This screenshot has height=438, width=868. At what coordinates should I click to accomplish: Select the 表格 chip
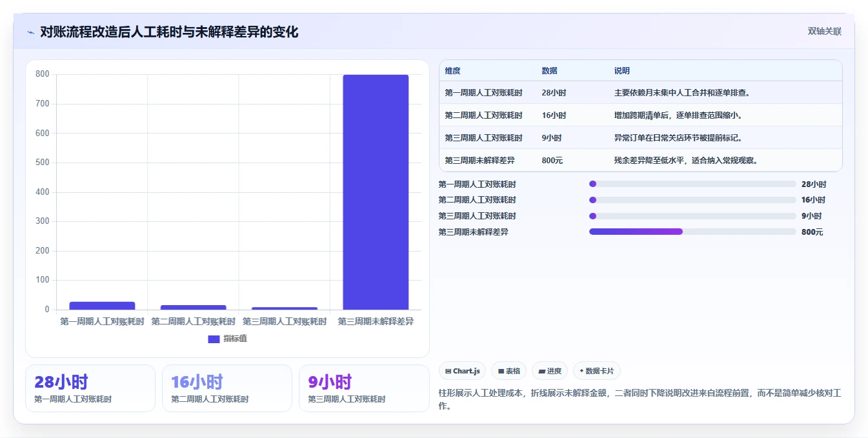coord(509,371)
